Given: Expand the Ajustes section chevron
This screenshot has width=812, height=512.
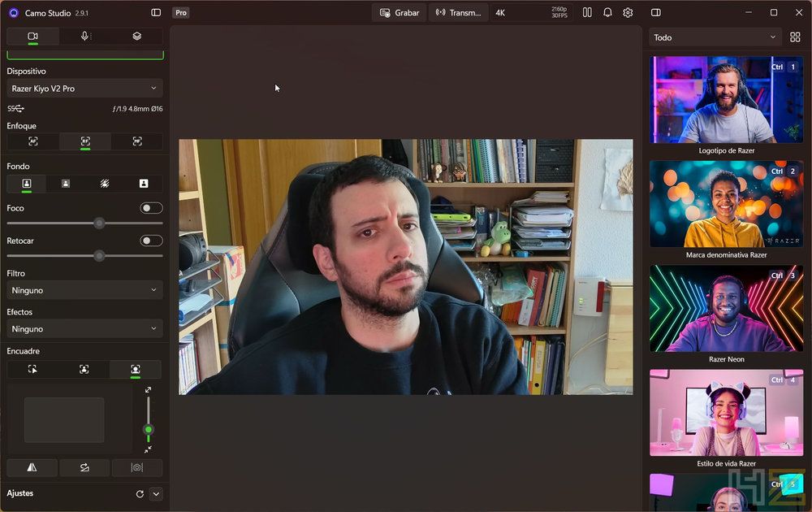Looking at the screenshot, I should point(157,494).
